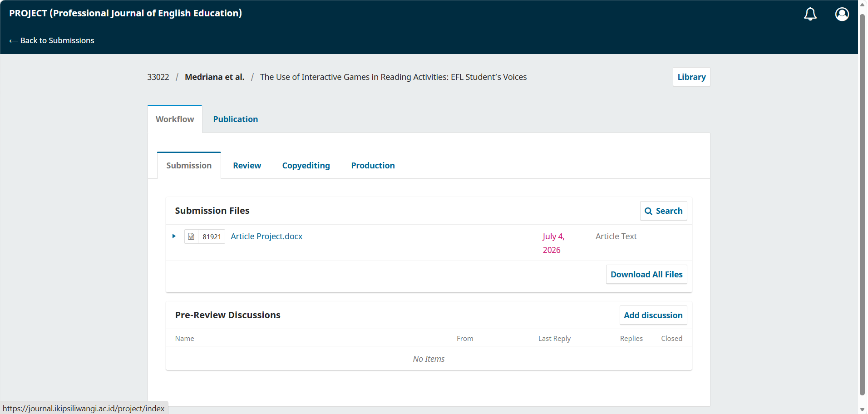Go back to Submissions
Viewport: 868px width, 414px height.
(x=52, y=40)
